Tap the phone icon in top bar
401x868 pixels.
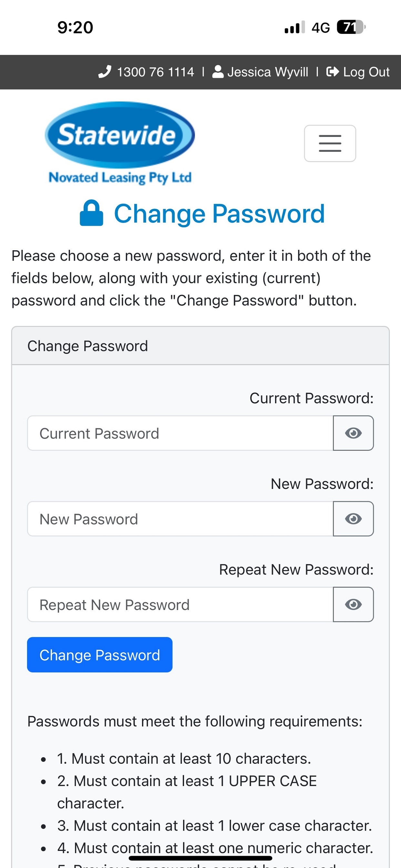point(105,72)
